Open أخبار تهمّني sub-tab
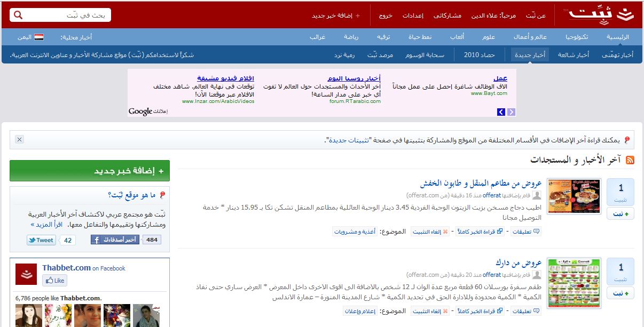Viewport: 644px width, 327px height. pyautogui.click(x=618, y=55)
